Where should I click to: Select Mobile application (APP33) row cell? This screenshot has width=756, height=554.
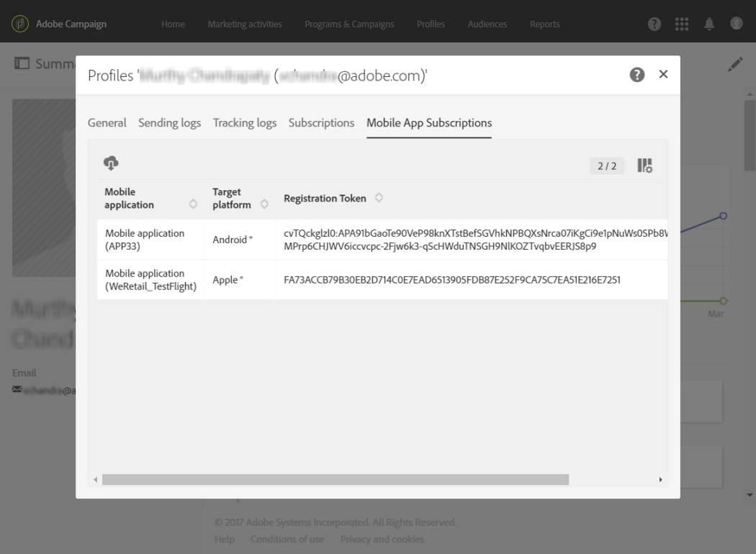151,240
